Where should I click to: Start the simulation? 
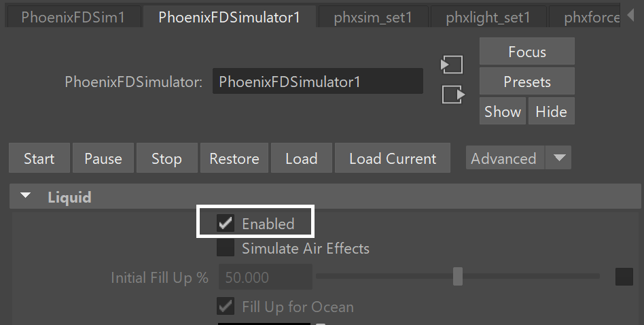click(x=39, y=158)
